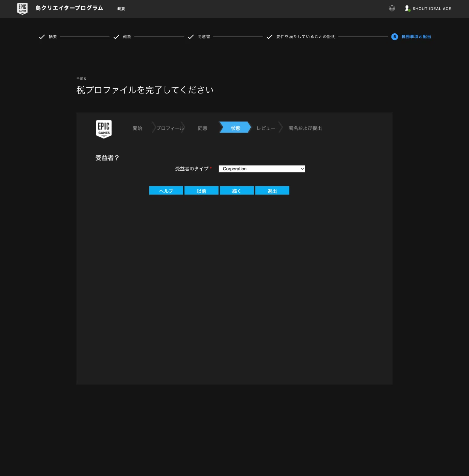Click the 受益者？ section heading
469x476 pixels.
pos(107,158)
